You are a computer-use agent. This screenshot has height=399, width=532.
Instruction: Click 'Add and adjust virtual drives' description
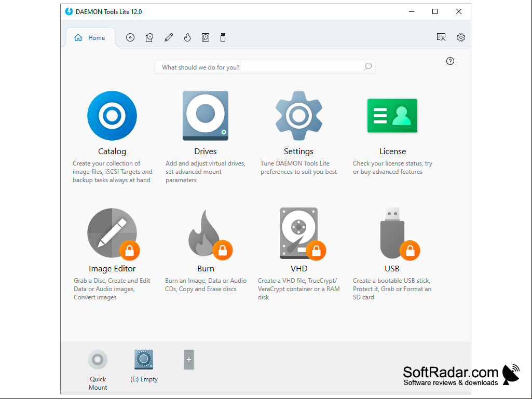pos(206,172)
